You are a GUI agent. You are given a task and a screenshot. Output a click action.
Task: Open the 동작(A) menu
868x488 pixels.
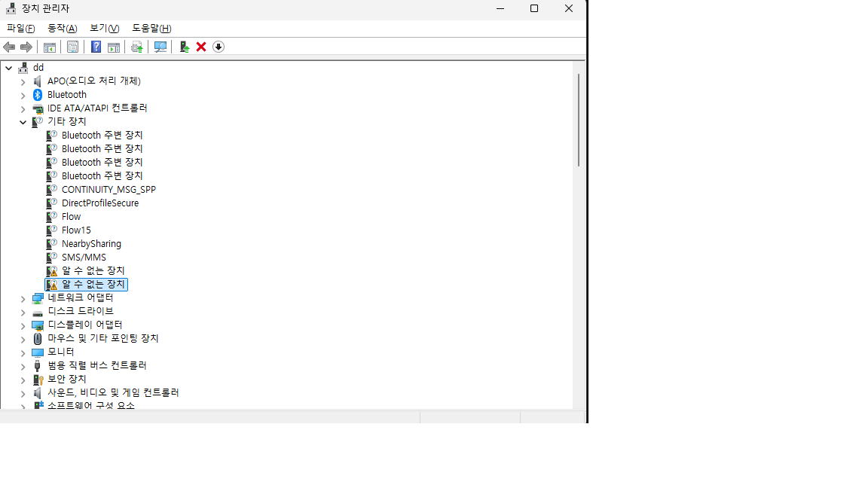click(62, 29)
